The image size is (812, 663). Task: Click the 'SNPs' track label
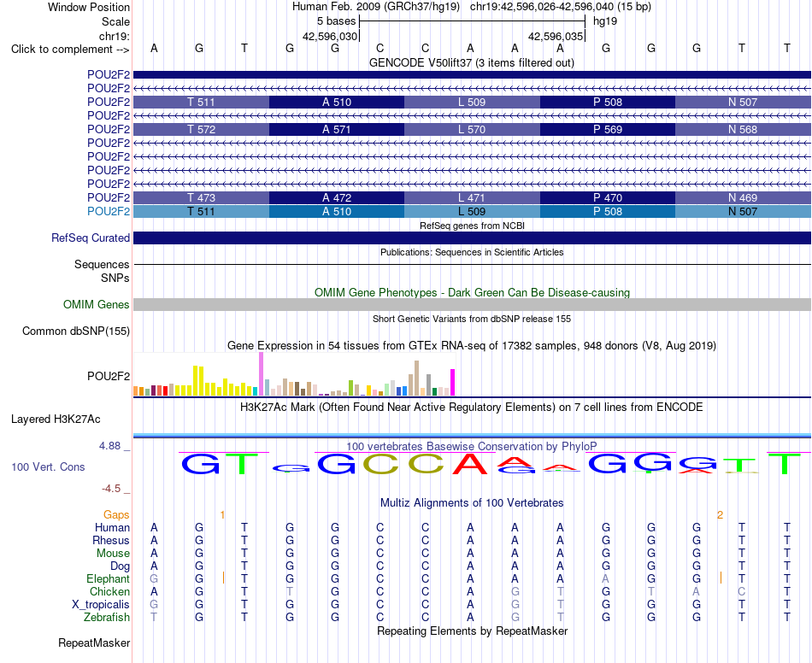(115, 278)
